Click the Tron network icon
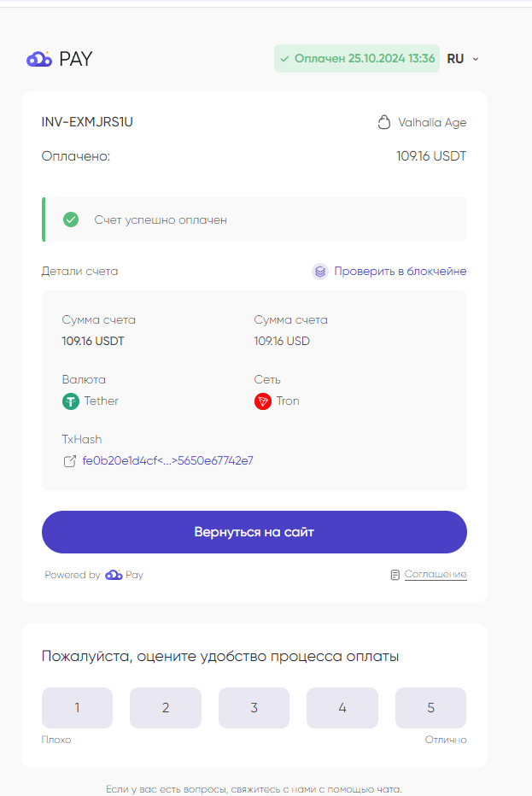The image size is (532, 796). 263,401
